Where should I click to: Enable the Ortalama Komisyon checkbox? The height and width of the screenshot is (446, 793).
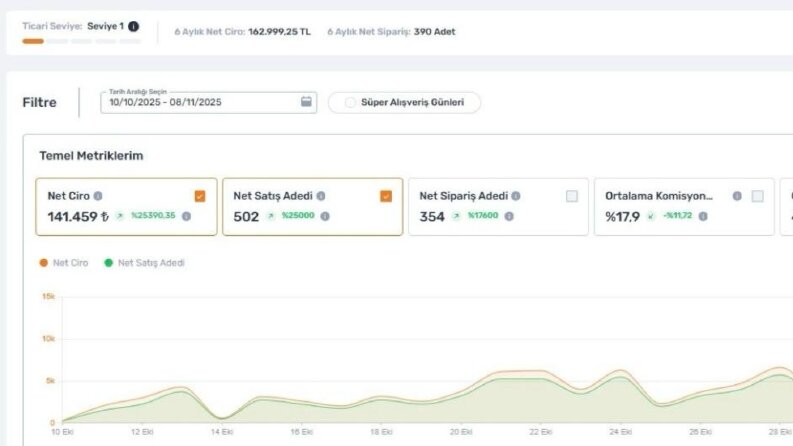click(x=758, y=196)
